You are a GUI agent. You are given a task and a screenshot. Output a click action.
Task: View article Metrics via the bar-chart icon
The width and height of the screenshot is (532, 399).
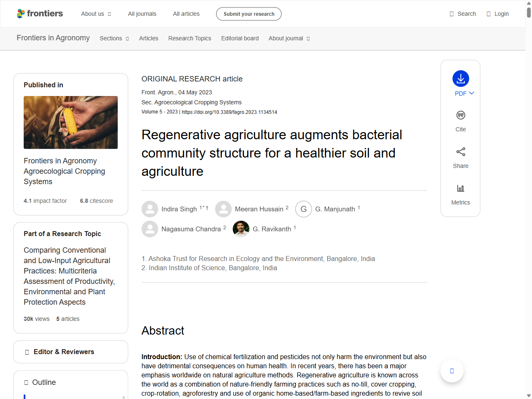(x=460, y=188)
